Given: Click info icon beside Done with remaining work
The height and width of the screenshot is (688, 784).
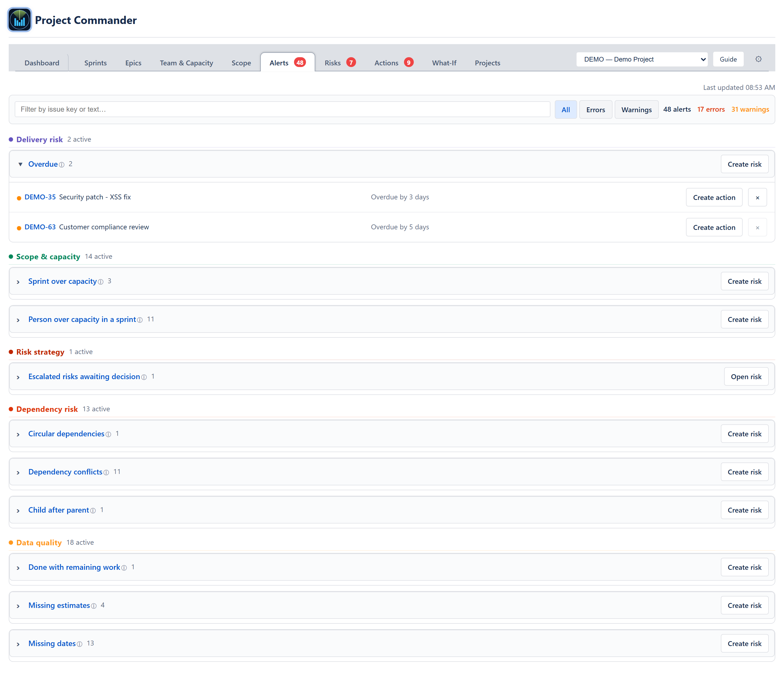Looking at the screenshot, I should coord(124,568).
